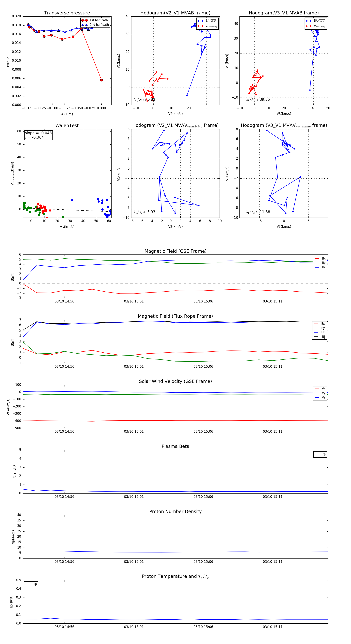Select the By' legend entry
This screenshot has width=351, height=644.
(320, 328)
